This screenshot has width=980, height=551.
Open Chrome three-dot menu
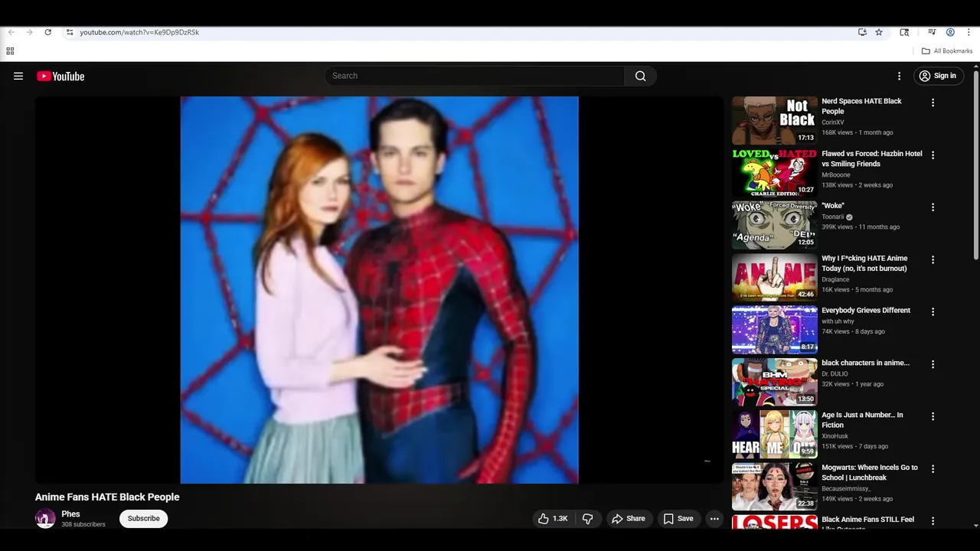coord(969,32)
